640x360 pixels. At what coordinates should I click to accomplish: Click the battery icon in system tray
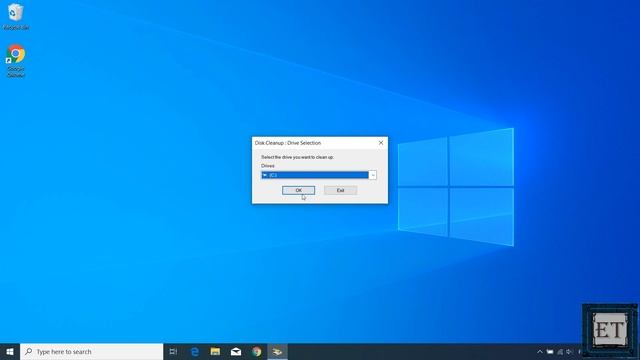550,351
